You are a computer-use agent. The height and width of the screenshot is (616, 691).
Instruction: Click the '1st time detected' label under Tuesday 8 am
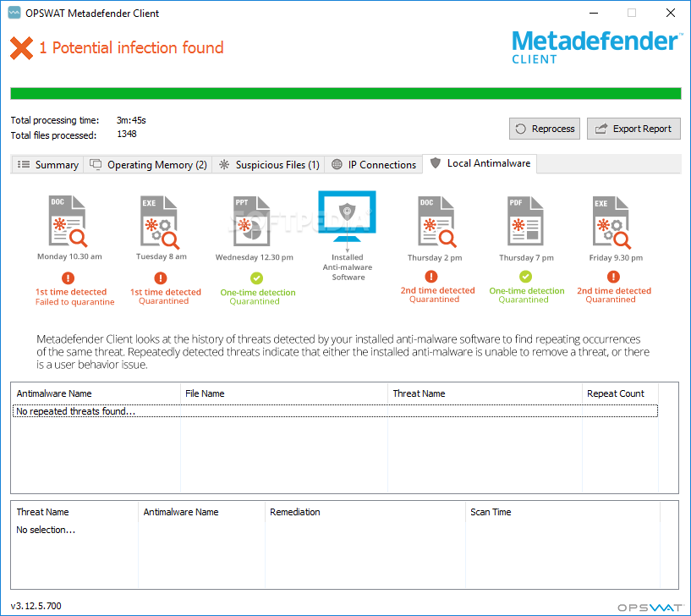pos(165,292)
